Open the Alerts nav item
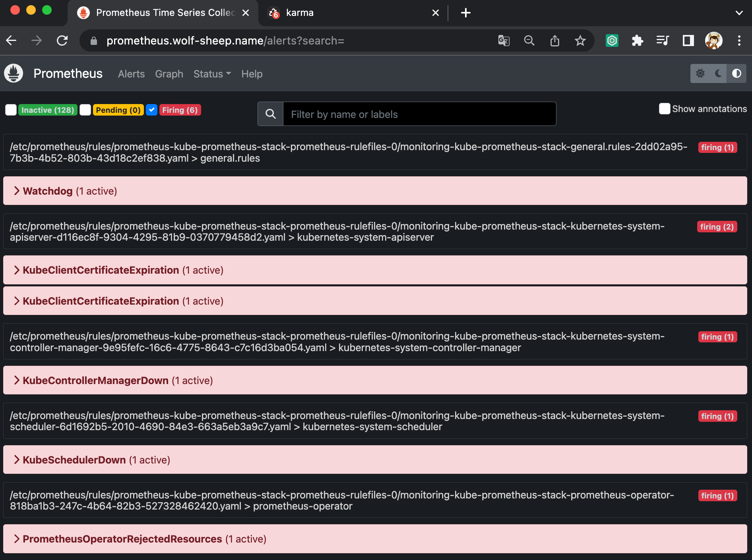This screenshot has height=560, width=752. (x=131, y=74)
